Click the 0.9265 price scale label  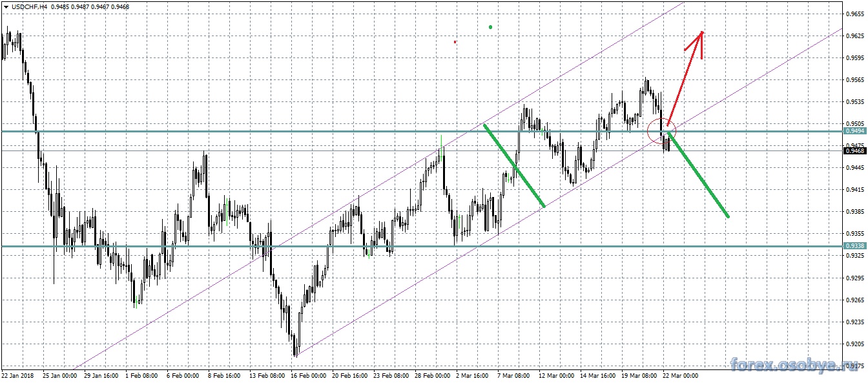point(854,300)
